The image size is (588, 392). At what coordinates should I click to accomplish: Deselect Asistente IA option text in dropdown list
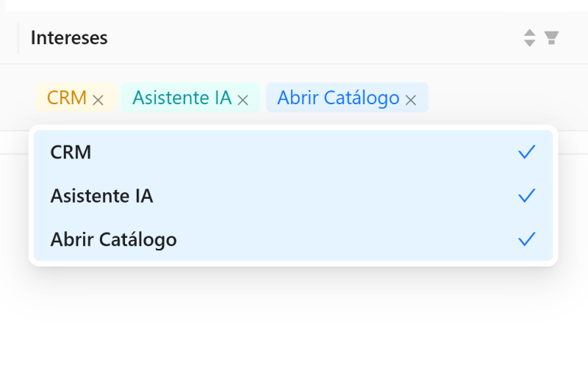tap(101, 196)
